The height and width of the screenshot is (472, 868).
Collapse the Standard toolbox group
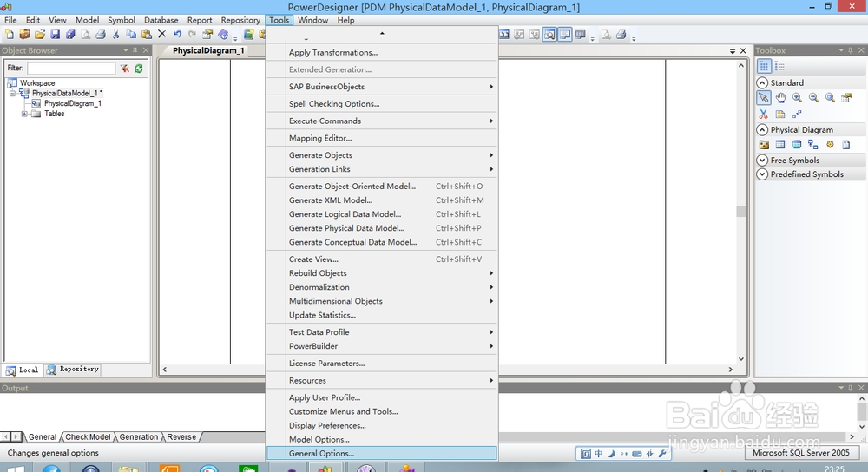762,82
